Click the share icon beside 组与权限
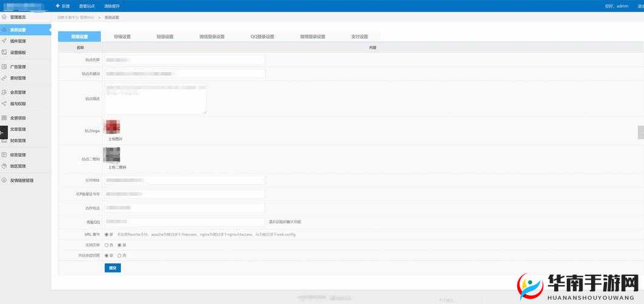 (4, 103)
